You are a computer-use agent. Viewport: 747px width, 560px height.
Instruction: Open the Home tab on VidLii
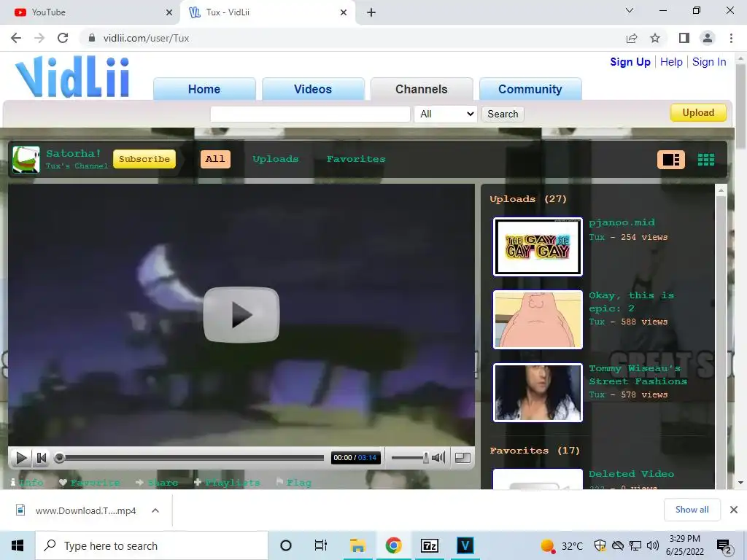coord(204,89)
